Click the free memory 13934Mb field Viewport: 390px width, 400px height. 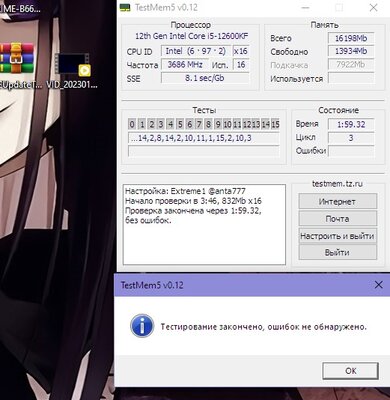click(x=351, y=51)
